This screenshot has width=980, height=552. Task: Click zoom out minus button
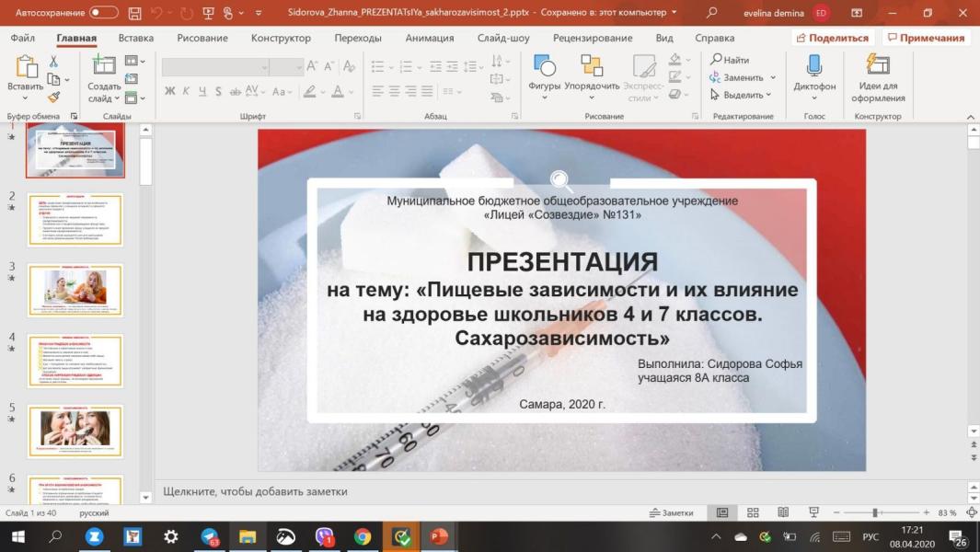836,512
